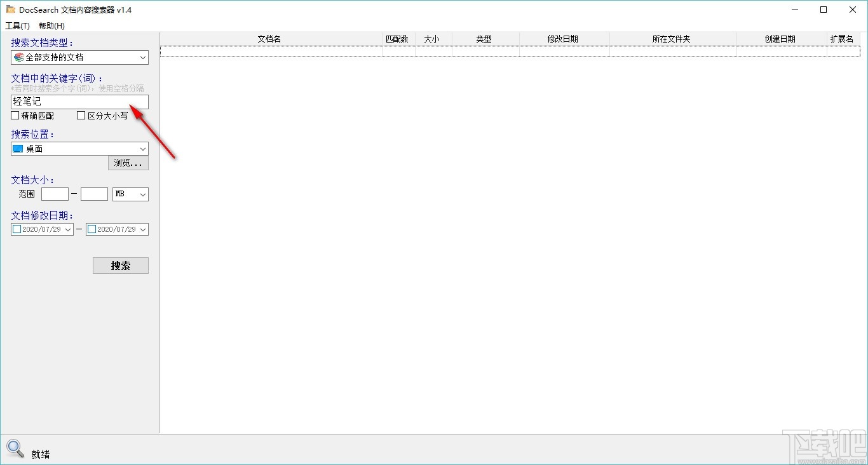Open the 帮助(H) menu
This screenshot has height=465, width=868.
click(50, 25)
